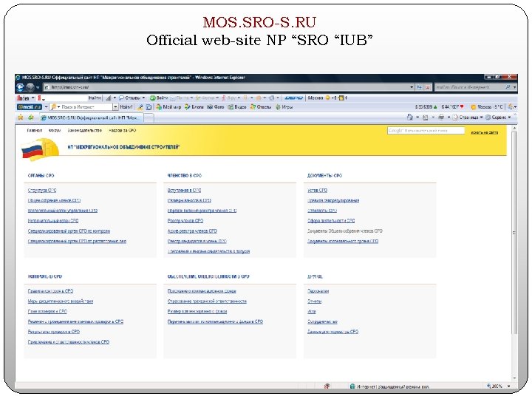This screenshot has width=532, height=399.
Task: Open the Форум site menu item
Action: click(54, 130)
